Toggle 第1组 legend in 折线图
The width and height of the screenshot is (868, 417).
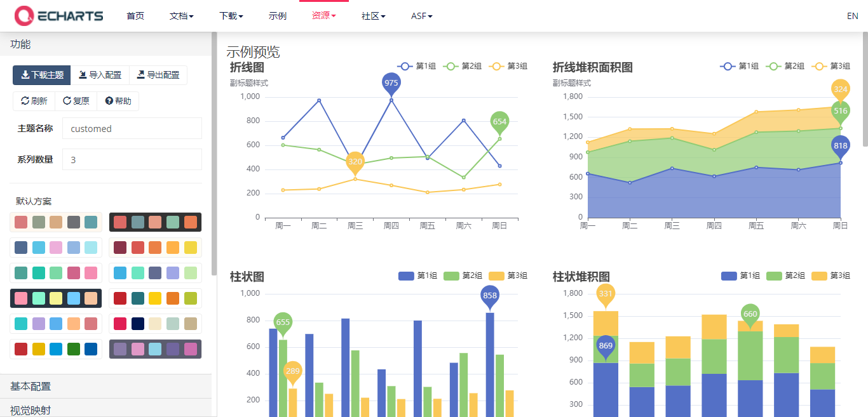(x=417, y=66)
